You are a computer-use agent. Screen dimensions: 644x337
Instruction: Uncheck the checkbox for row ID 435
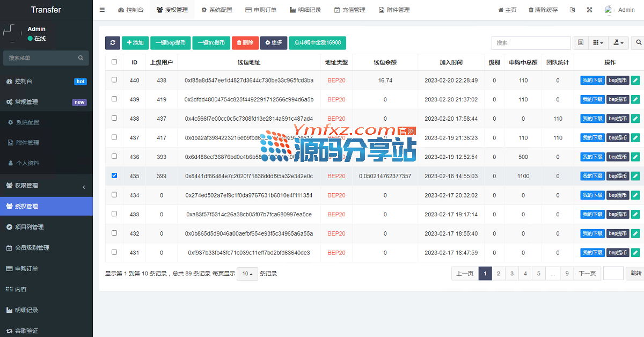pyautogui.click(x=114, y=175)
